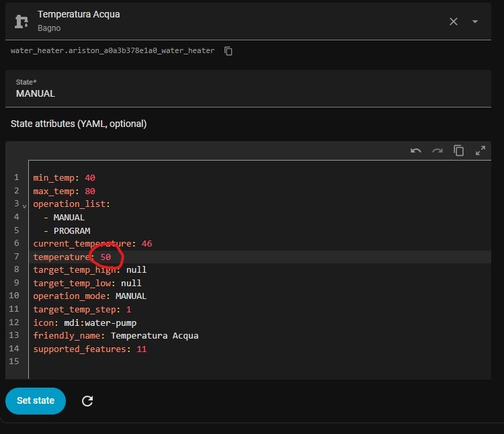Copy the YAML attributes to clipboard
The width and height of the screenshot is (504, 434).
coord(459,150)
